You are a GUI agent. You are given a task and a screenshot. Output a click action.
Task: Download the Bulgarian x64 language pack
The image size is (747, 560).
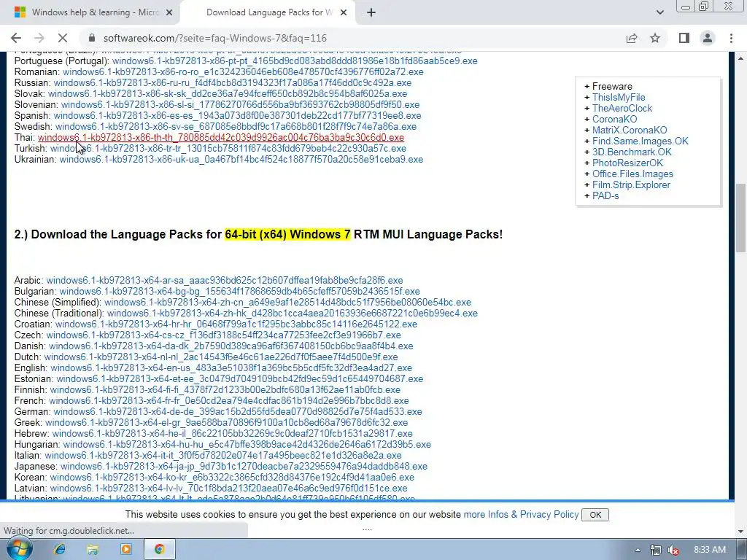pos(239,292)
